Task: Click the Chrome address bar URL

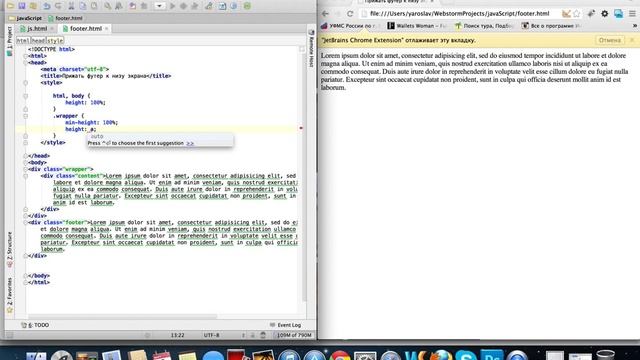Action: click(459, 13)
